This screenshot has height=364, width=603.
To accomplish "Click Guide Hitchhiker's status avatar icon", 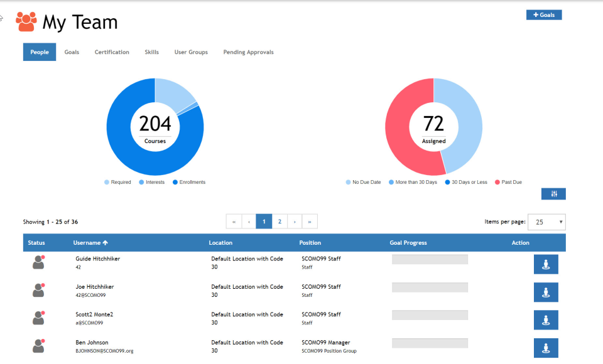I will click(x=38, y=262).
